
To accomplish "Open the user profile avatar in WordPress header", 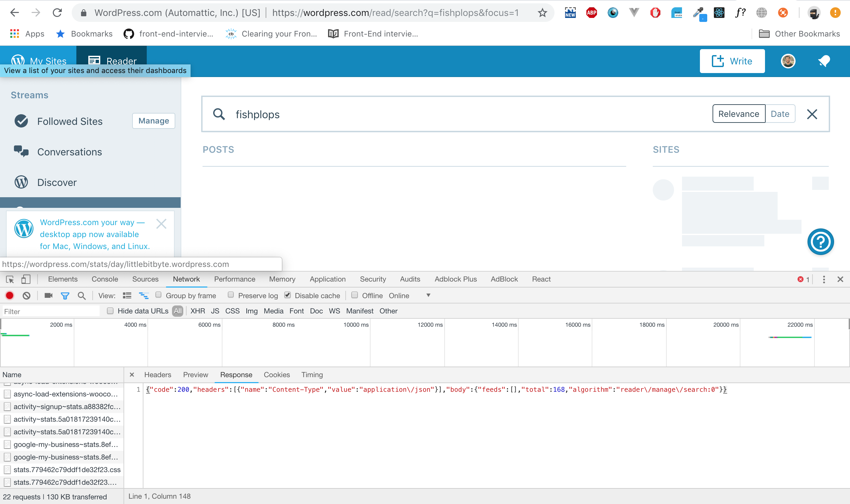I will coord(788,61).
